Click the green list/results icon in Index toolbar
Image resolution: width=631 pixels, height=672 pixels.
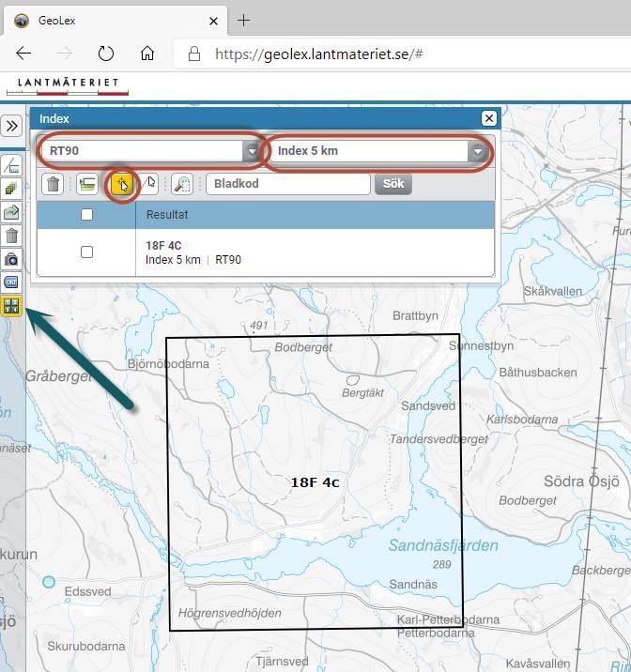(x=87, y=184)
